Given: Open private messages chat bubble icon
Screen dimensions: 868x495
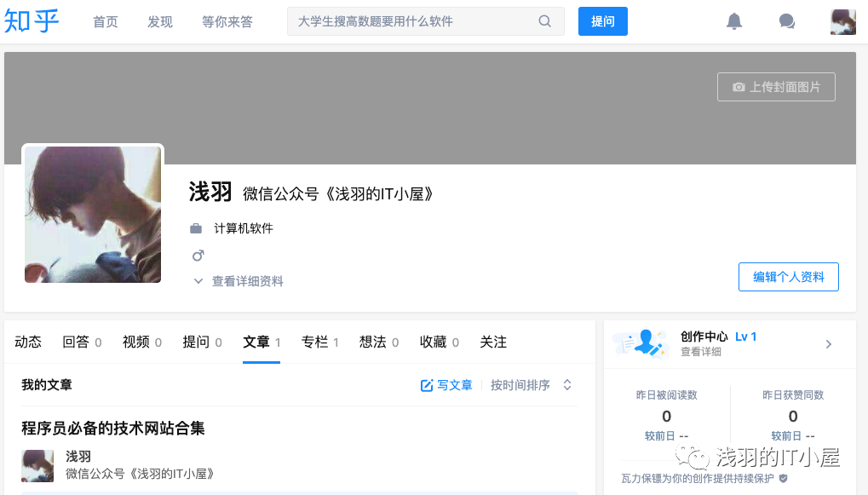Looking at the screenshot, I should click(x=786, y=21).
